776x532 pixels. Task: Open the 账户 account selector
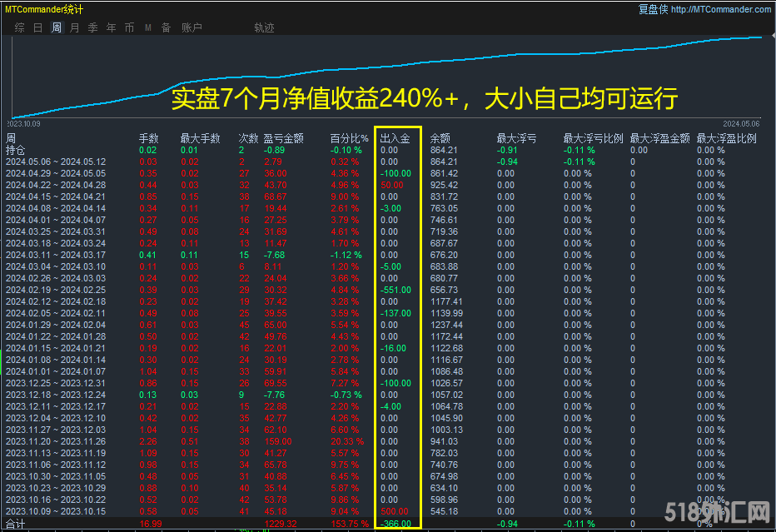tap(192, 27)
